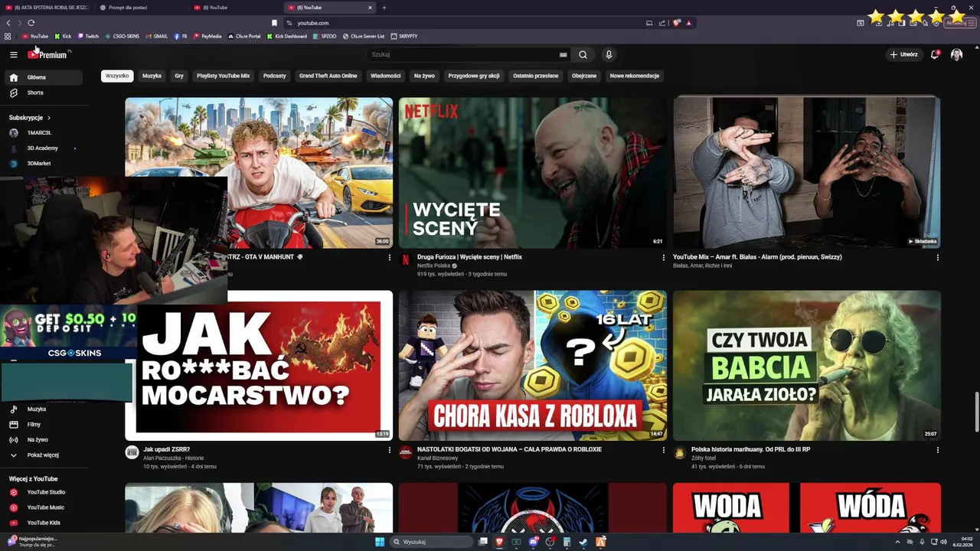This screenshot has width=980, height=551.
Task: Open the CSGO-SKINS bookmark
Action: [122, 36]
